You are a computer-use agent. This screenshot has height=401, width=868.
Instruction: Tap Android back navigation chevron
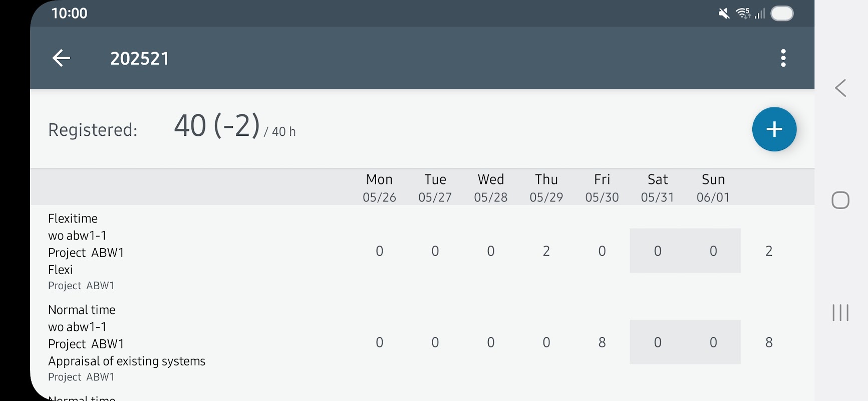[x=840, y=88]
